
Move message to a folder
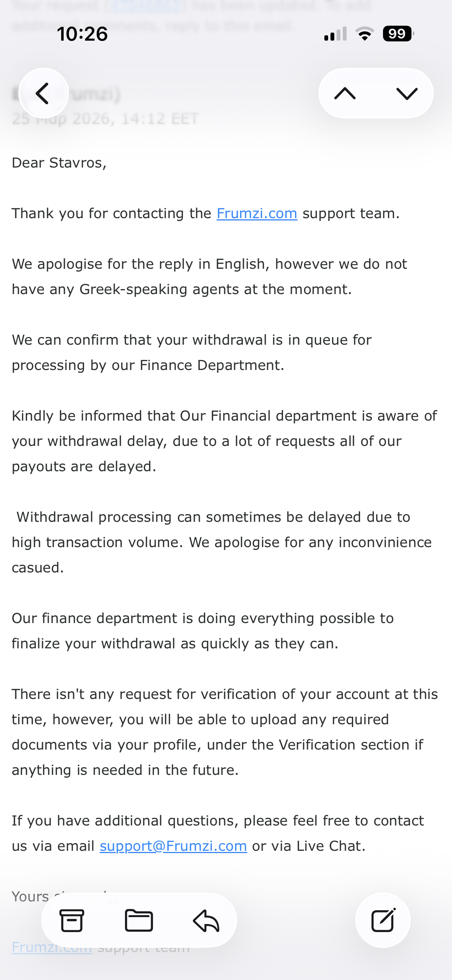139,920
